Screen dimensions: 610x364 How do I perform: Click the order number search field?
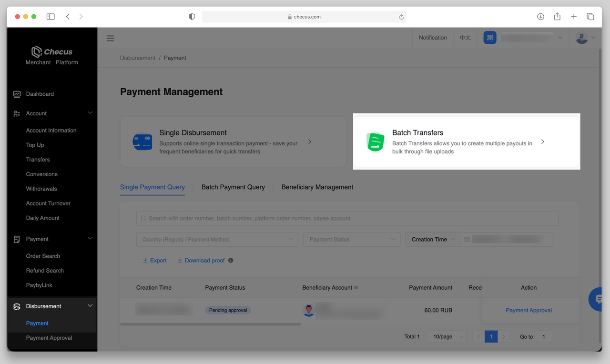pyautogui.click(x=347, y=218)
